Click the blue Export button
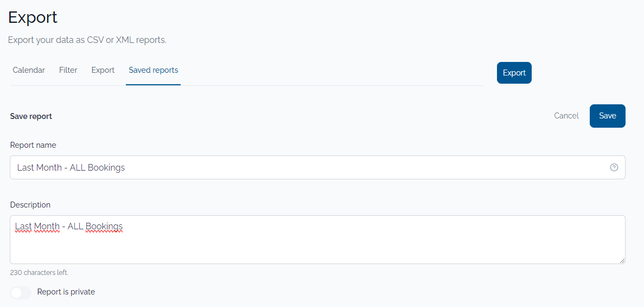The height and width of the screenshot is (307, 644). (x=514, y=73)
